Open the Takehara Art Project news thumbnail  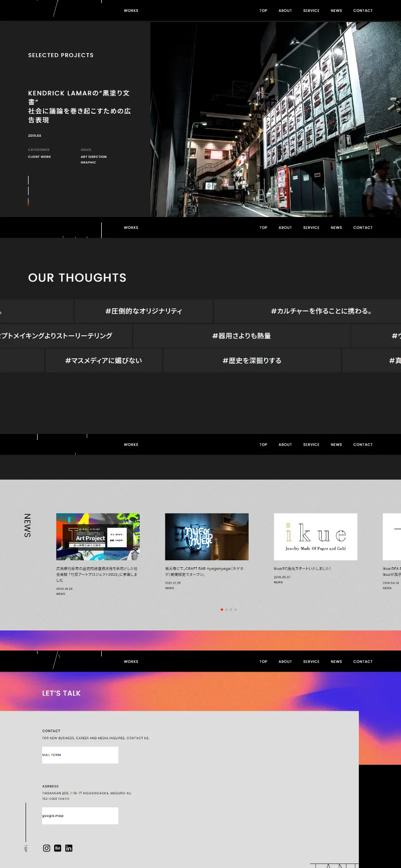pos(98,536)
